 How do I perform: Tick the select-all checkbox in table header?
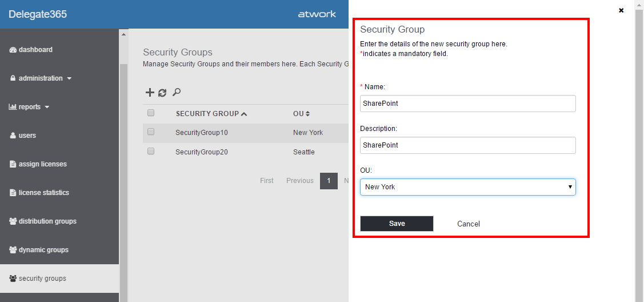click(151, 113)
